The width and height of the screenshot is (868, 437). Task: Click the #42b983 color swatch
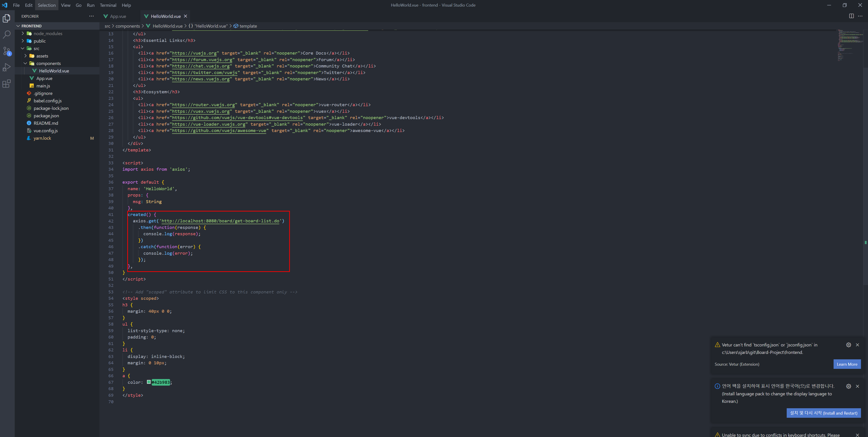[149, 382]
